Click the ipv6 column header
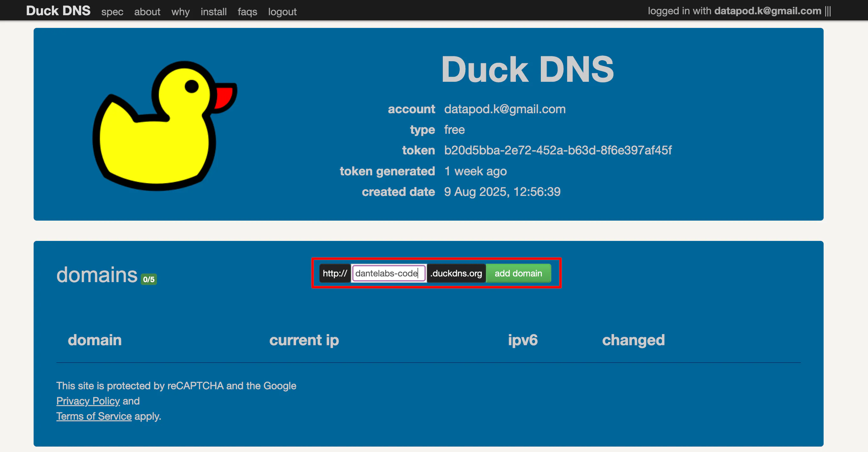868x452 pixels. (523, 340)
